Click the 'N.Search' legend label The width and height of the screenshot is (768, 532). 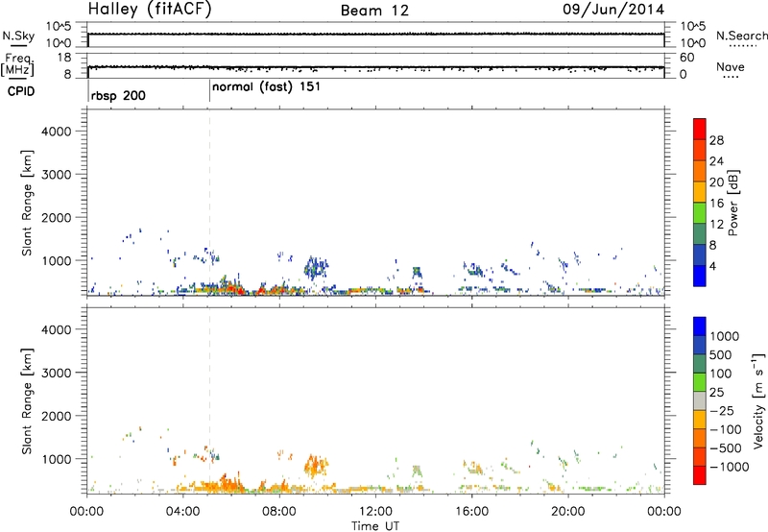(741, 36)
